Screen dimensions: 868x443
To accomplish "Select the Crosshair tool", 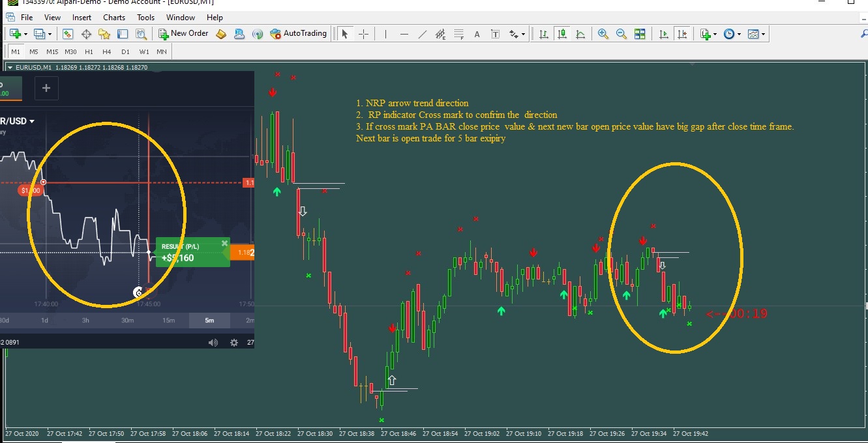I will pyautogui.click(x=364, y=34).
